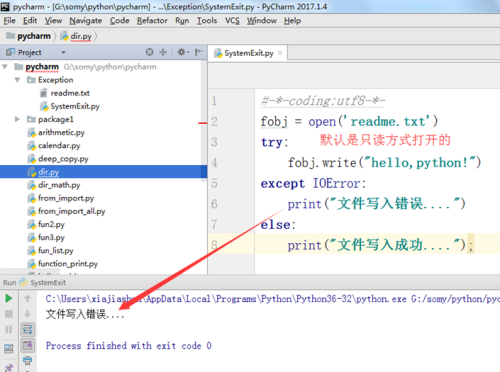Image resolution: width=500 pixels, height=372 pixels.
Task: Click the green Run button in the Run panel
Action: point(9,298)
